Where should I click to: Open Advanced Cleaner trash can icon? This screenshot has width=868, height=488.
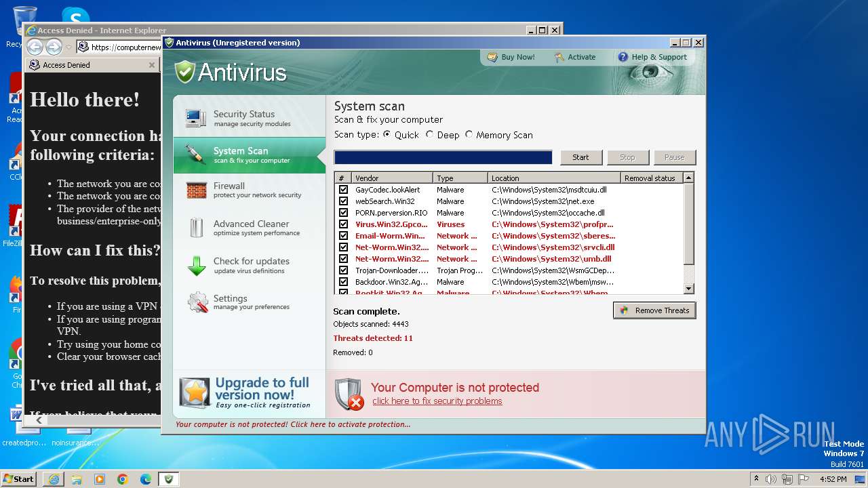tap(196, 228)
